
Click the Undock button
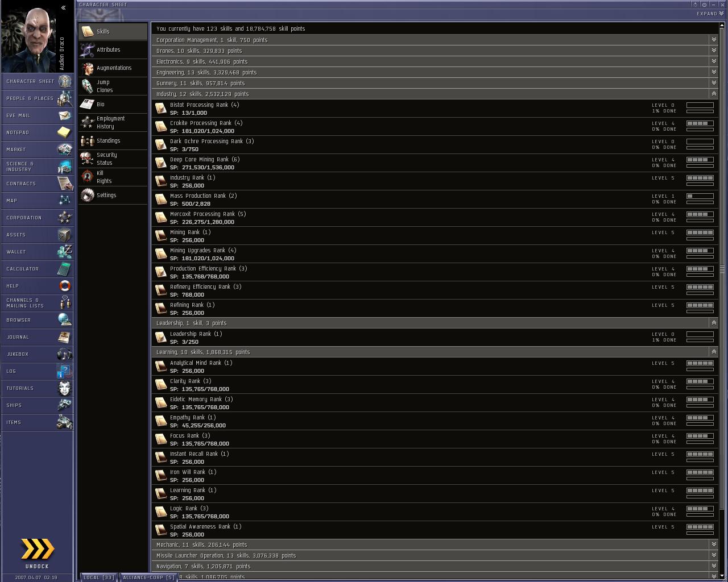tap(37, 553)
